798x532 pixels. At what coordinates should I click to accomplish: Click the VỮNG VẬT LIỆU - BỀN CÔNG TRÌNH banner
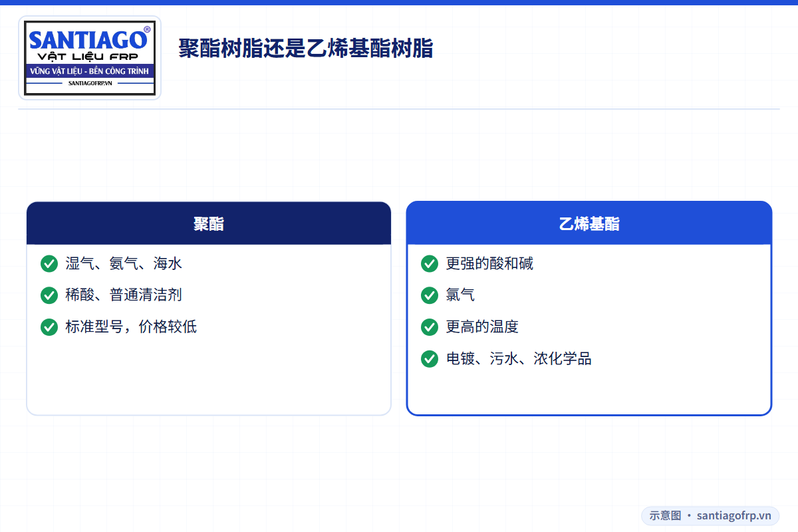point(90,71)
